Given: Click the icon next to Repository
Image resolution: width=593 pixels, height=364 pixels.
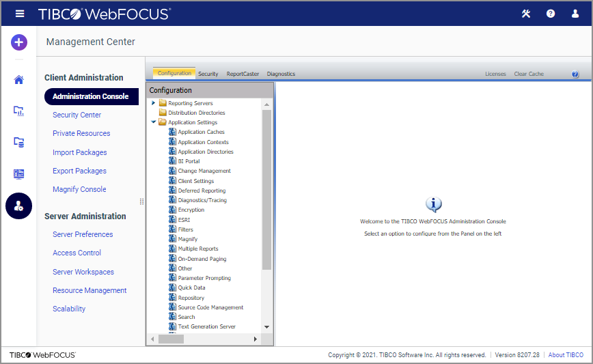Looking at the screenshot, I should coord(172,298).
